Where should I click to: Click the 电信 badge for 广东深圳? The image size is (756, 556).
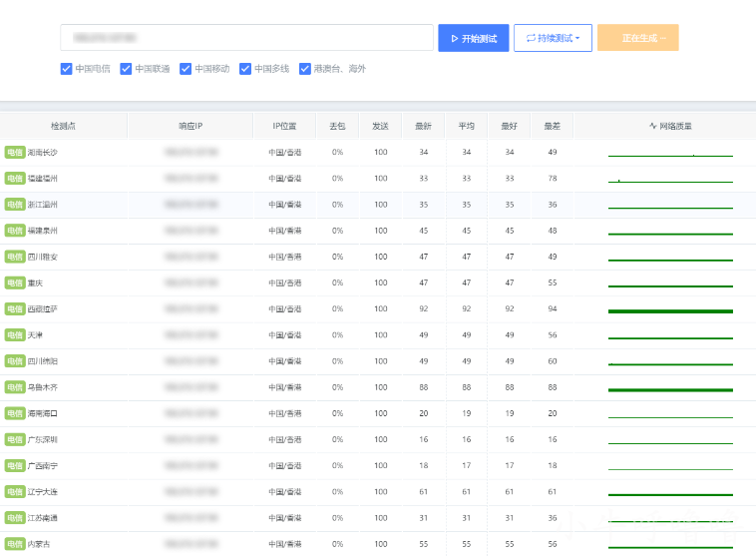click(x=15, y=439)
